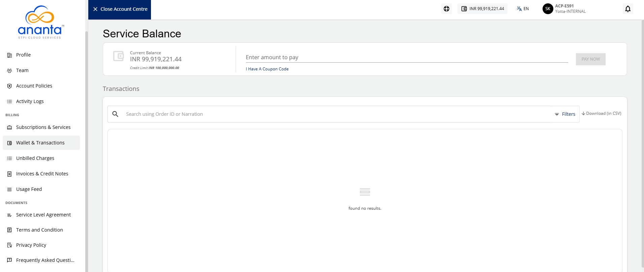Click the main page vertical scrollbar
644x272 pixels.
(642, 143)
